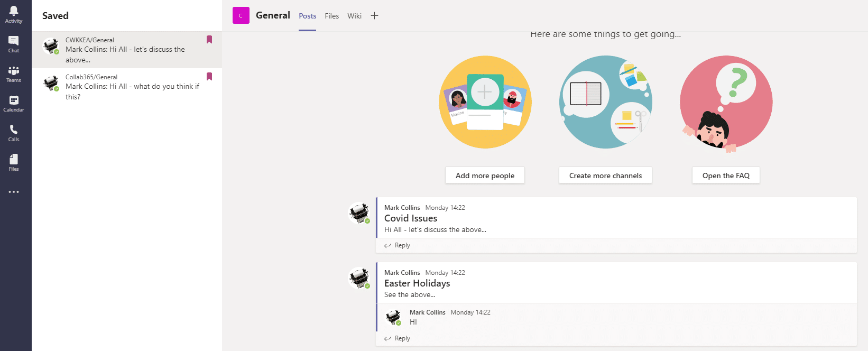Click the Open the FAQ button
This screenshot has height=351, width=868.
(726, 175)
